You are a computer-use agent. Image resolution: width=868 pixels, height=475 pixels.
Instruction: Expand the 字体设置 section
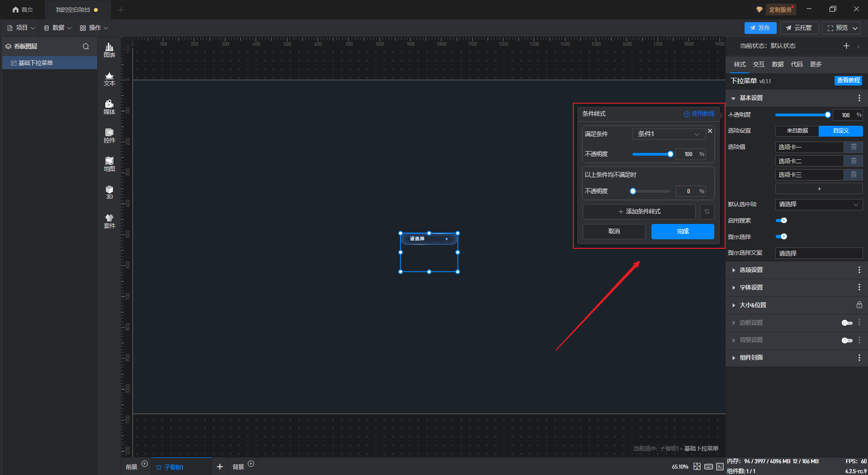coord(751,288)
